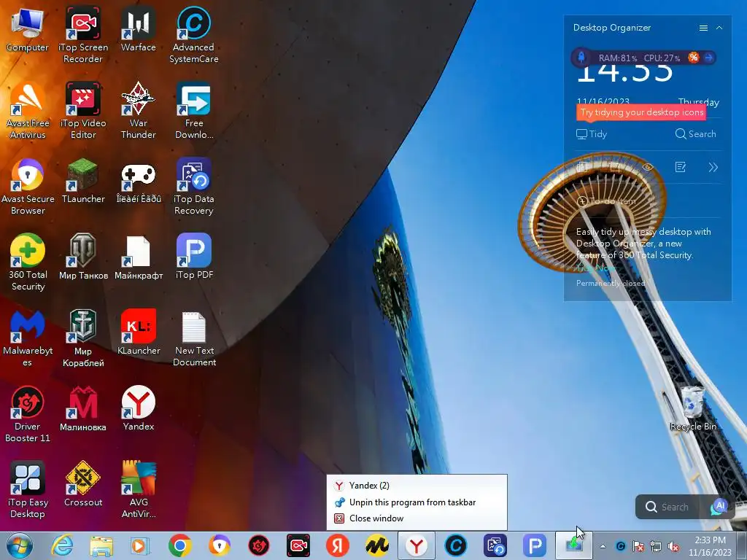Image resolution: width=747 pixels, height=560 pixels.
Task: Open Windows Media Player from the taskbar
Action: [x=141, y=545]
